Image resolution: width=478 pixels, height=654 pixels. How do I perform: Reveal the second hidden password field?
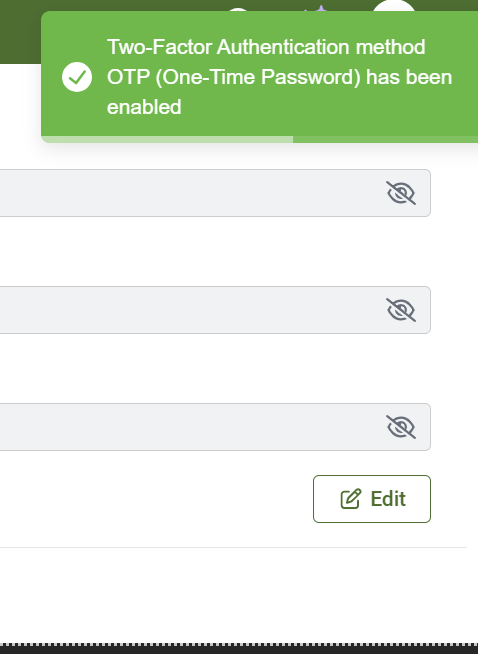pos(401,310)
